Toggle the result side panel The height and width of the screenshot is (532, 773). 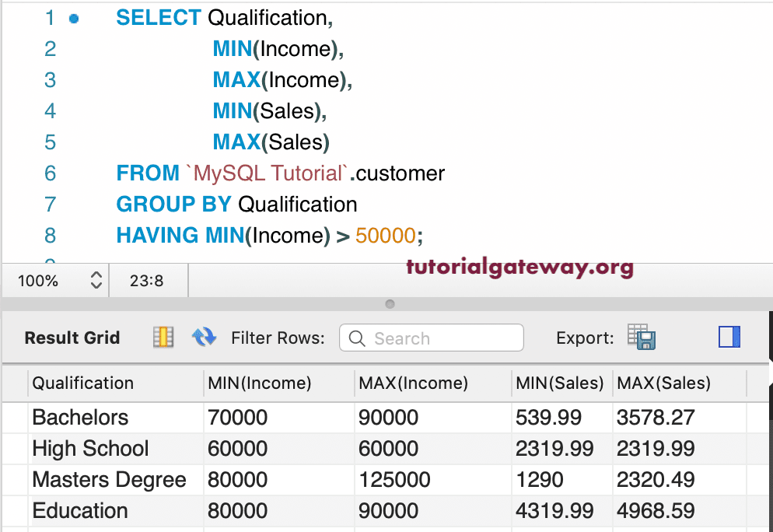(x=729, y=337)
